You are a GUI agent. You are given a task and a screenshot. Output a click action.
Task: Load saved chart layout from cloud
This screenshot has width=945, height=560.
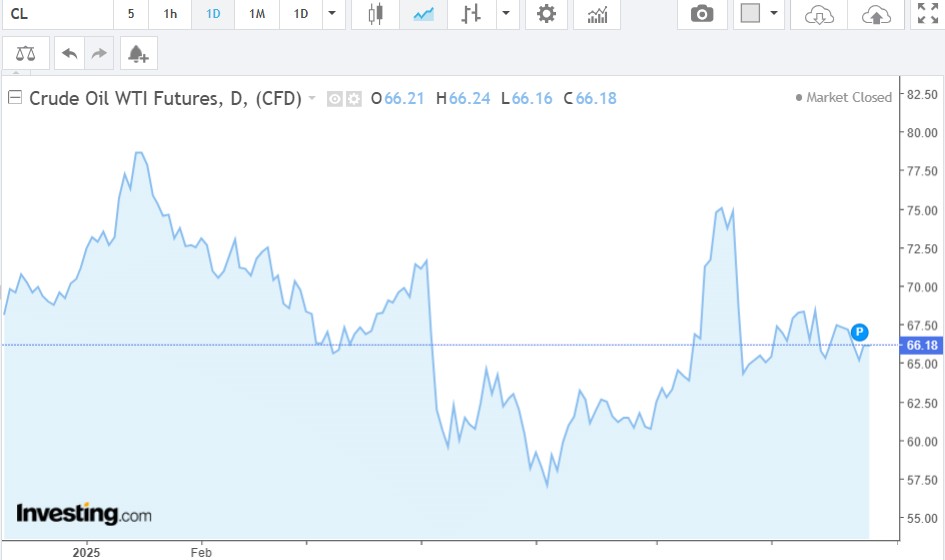(x=819, y=14)
